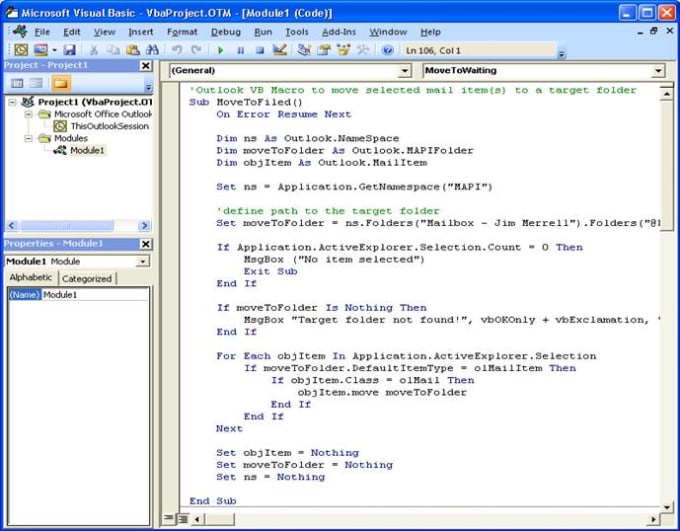Close the Project - Project1 pane
The height and width of the screenshot is (531, 680).
(146, 66)
